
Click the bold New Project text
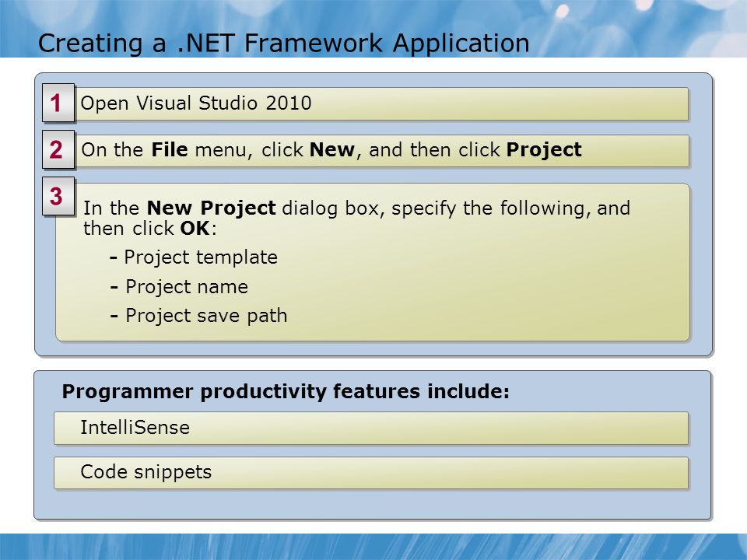tap(211, 208)
